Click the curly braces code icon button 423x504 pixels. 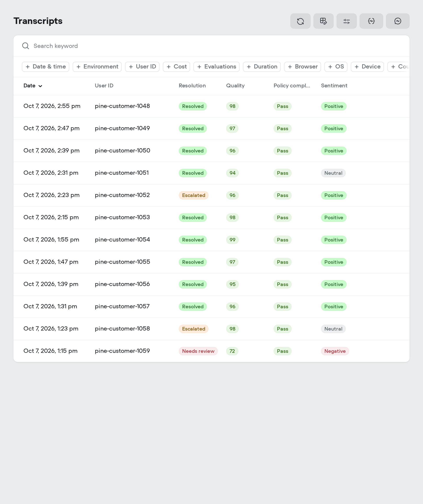coord(371,21)
